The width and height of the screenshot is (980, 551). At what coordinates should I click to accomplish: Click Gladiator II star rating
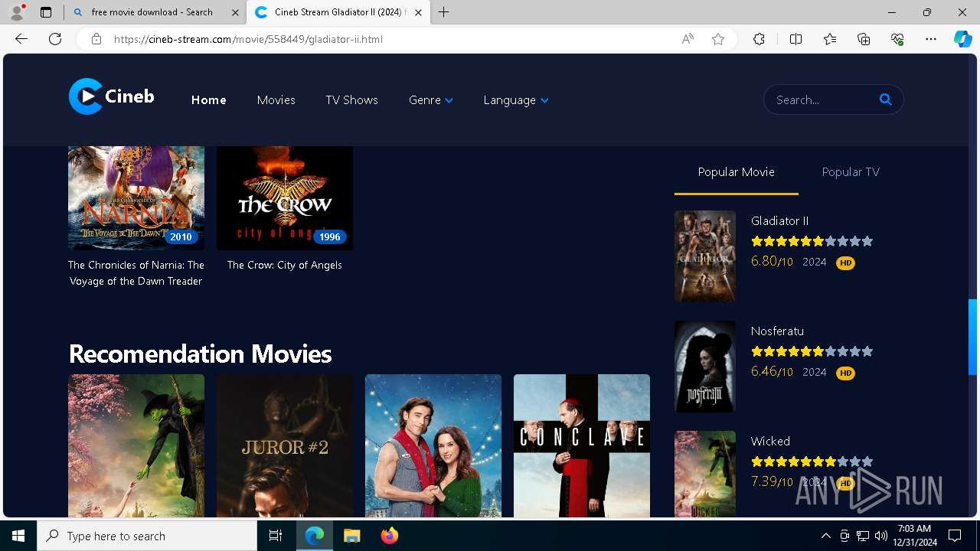pos(812,241)
